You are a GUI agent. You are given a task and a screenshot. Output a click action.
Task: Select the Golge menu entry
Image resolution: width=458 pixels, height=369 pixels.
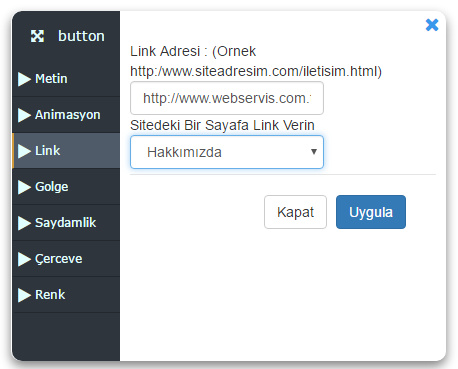[x=66, y=187]
